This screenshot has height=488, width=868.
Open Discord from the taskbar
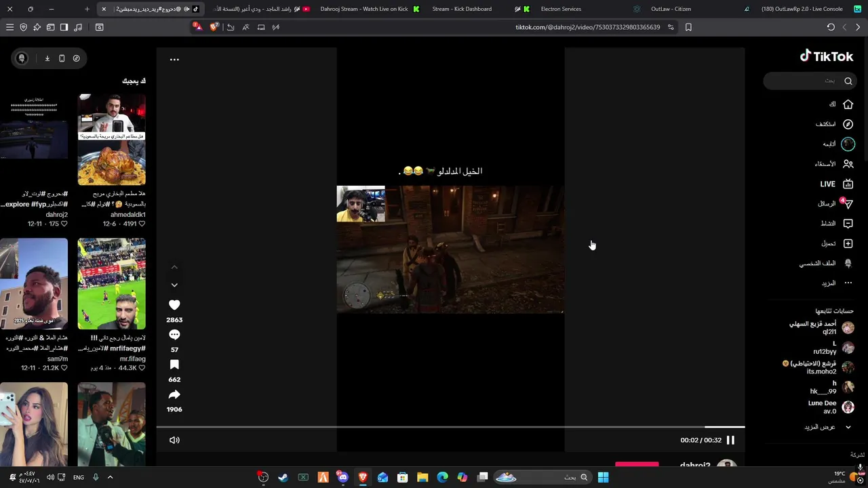[342, 477]
